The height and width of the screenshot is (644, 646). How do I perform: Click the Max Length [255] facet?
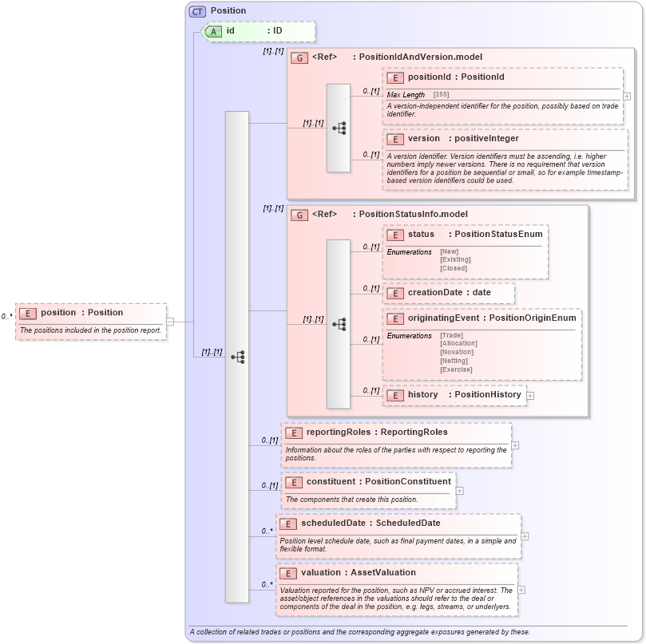418,94
